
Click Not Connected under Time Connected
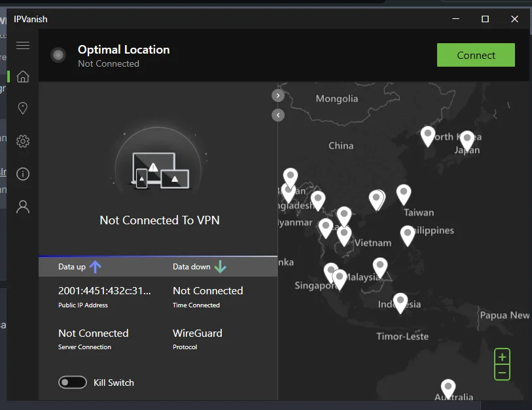pos(207,290)
